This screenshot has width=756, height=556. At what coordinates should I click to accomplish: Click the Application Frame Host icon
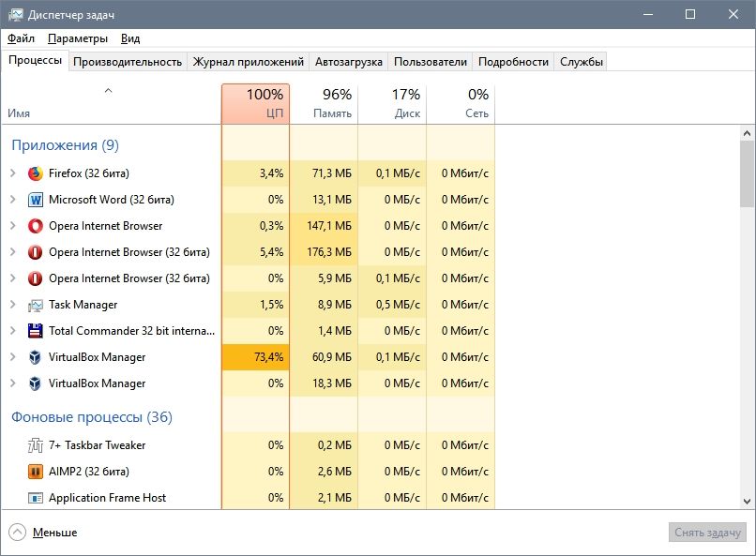point(36,498)
